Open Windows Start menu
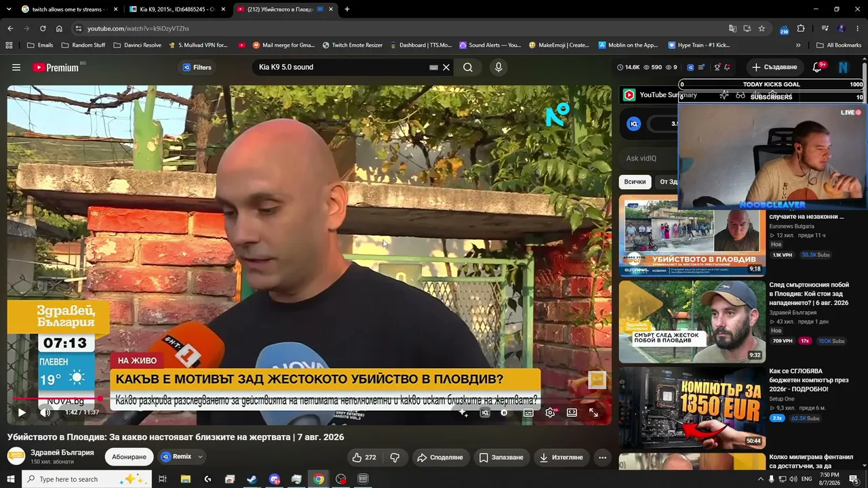868x488 pixels. (10, 479)
